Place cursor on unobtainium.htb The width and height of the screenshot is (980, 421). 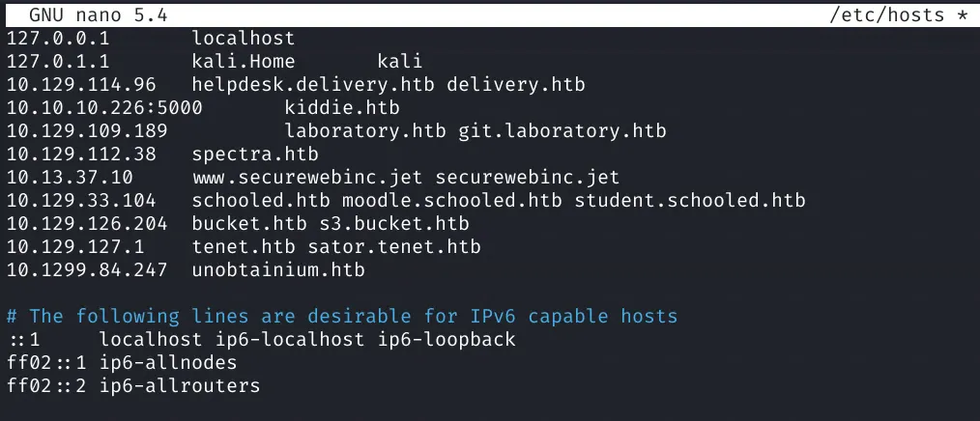point(278,270)
